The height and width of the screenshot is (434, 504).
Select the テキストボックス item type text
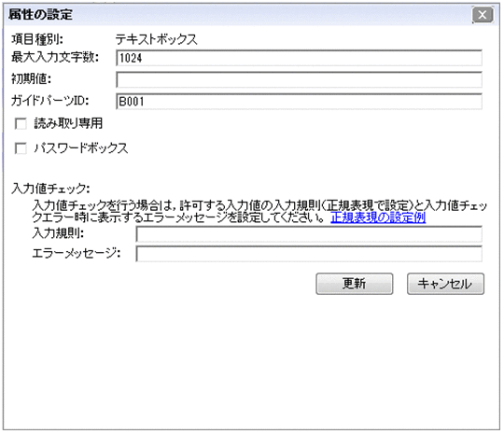coord(156,39)
